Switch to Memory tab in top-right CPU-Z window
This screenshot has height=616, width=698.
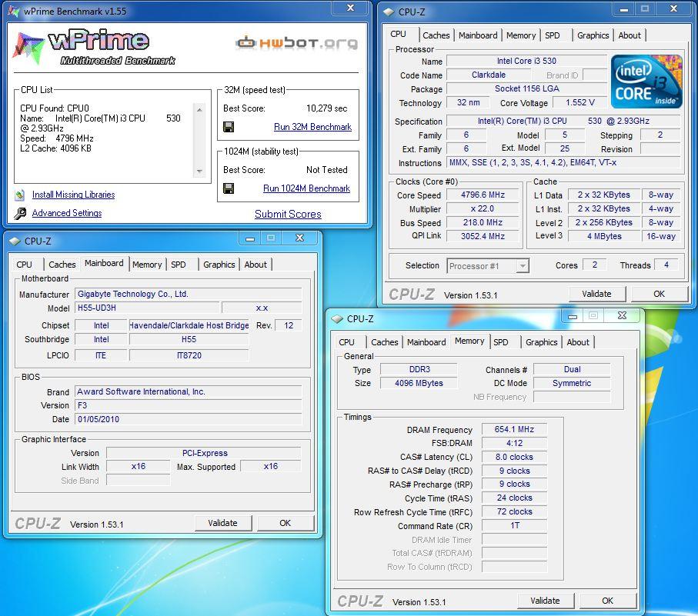click(521, 35)
